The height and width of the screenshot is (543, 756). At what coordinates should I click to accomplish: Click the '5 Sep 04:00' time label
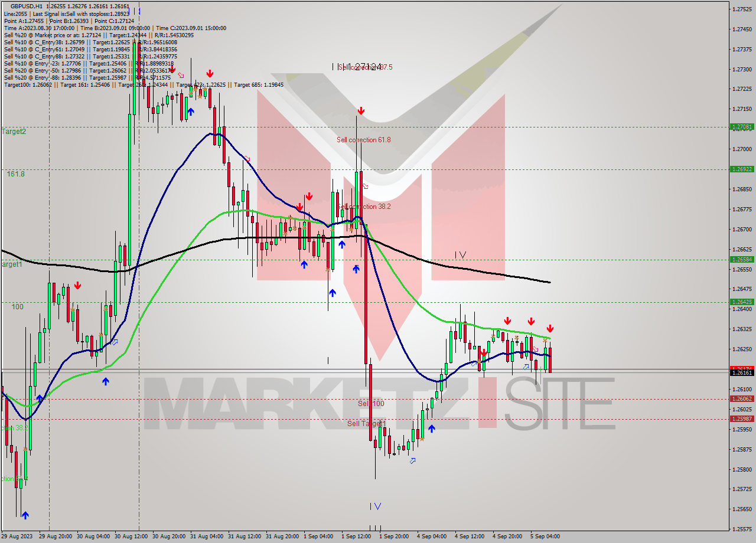[x=545, y=537]
